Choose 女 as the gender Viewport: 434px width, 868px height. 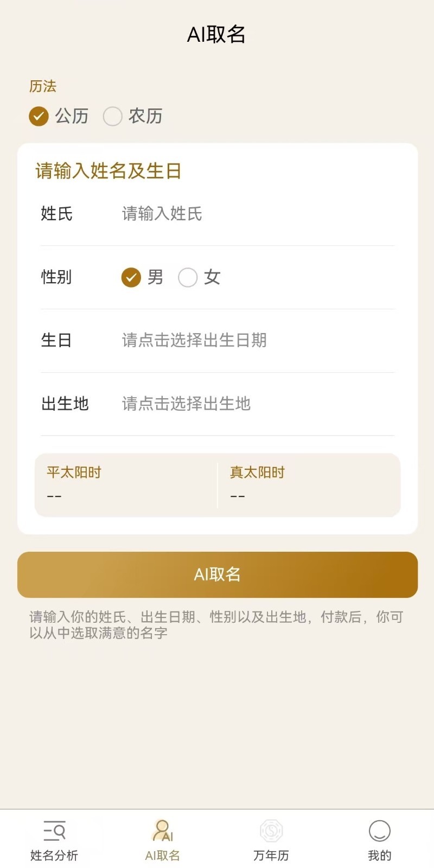[x=188, y=278]
